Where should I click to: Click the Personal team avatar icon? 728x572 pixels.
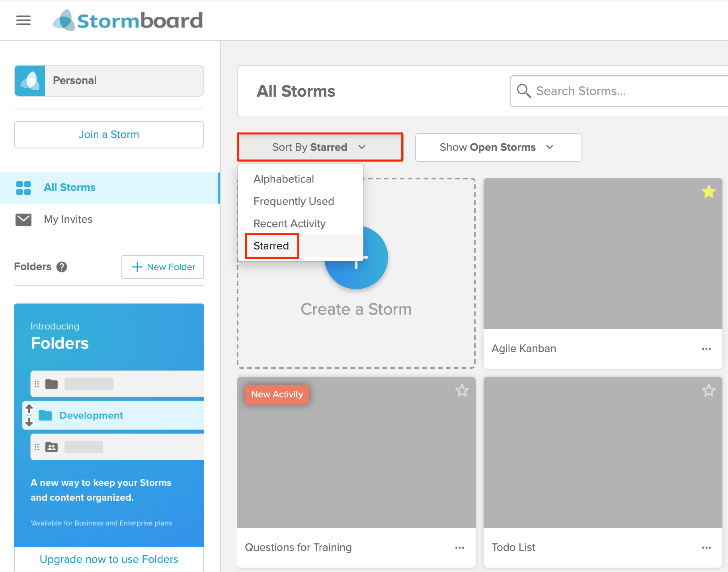pyautogui.click(x=30, y=81)
